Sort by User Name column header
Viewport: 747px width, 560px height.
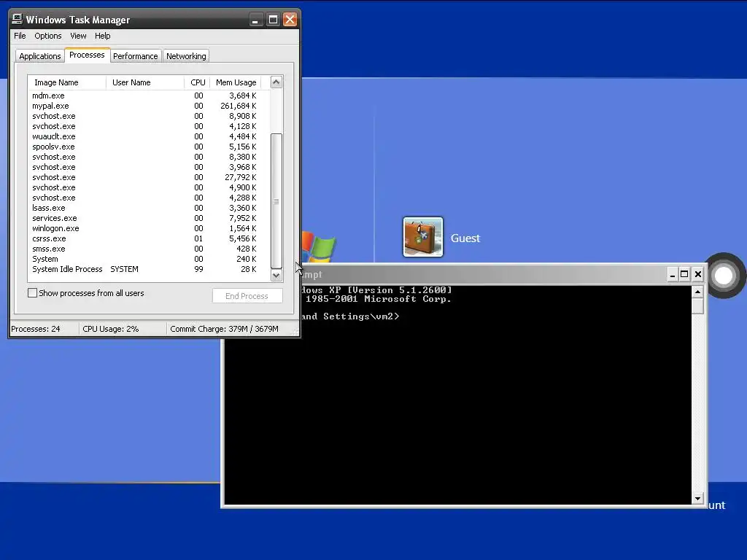coord(145,82)
